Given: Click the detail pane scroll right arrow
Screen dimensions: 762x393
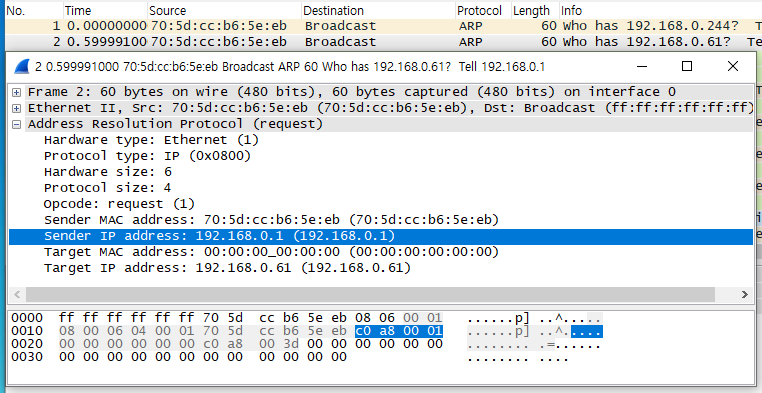Looking at the screenshot, I should 745,294.
